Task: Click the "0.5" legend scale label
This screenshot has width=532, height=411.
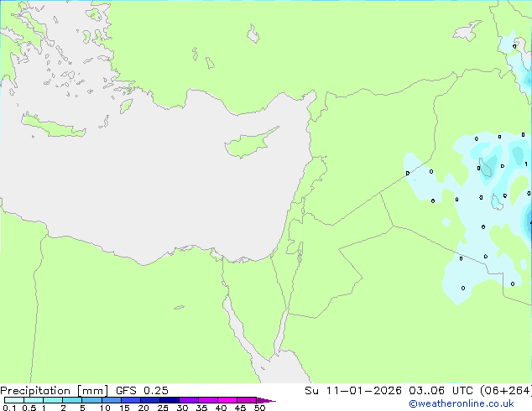Action: [x=29, y=408]
